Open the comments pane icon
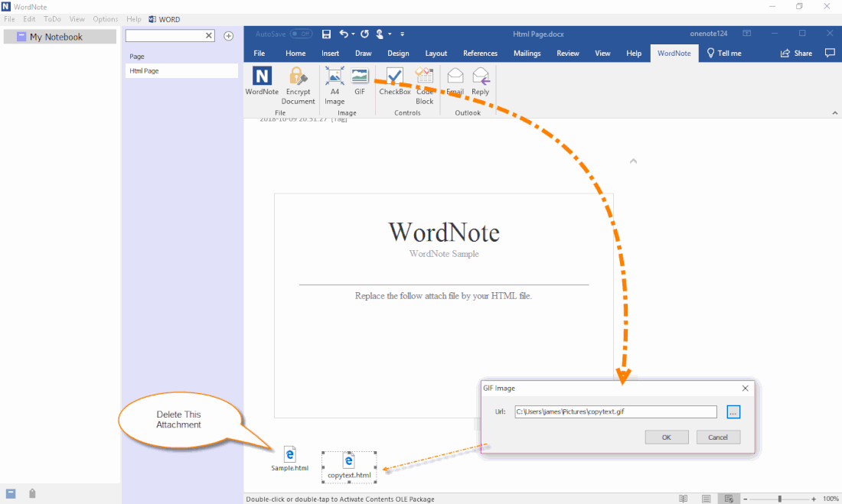The width and height of the screenshot is (842, 504). (830, 53)
